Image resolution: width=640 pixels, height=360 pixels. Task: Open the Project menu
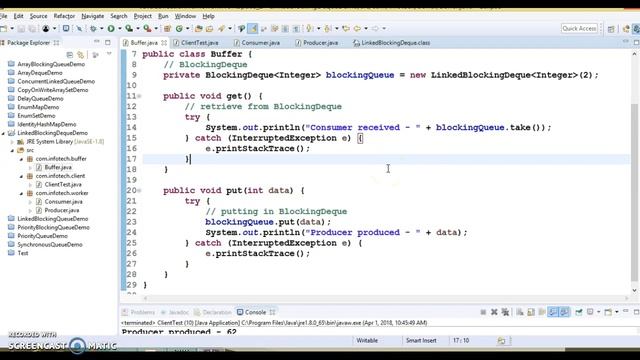tap(142, 16)
